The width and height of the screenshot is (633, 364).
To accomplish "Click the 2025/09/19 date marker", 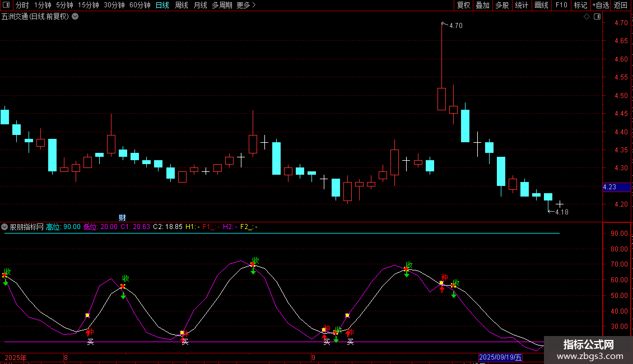I will point(500,357).
